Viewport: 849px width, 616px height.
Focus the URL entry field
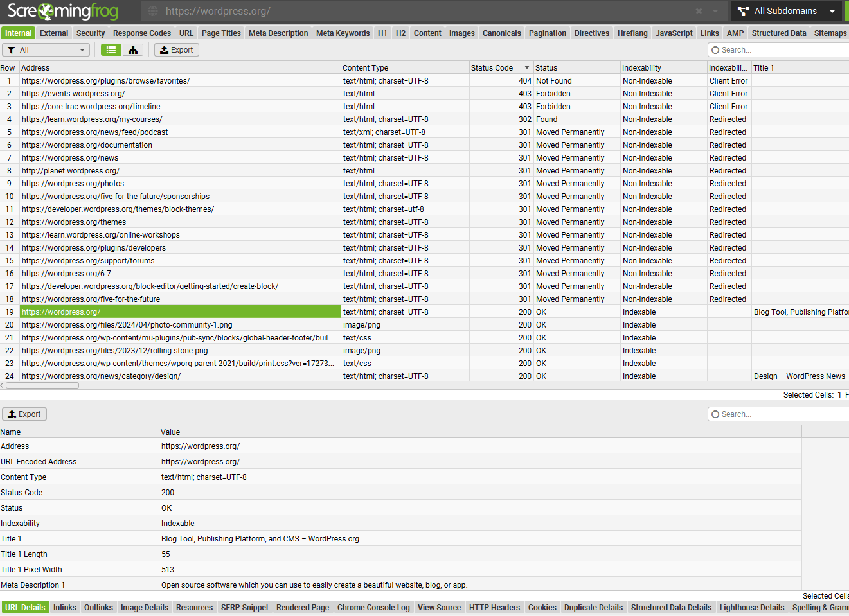pyautogui.click(x=424, y=11)
